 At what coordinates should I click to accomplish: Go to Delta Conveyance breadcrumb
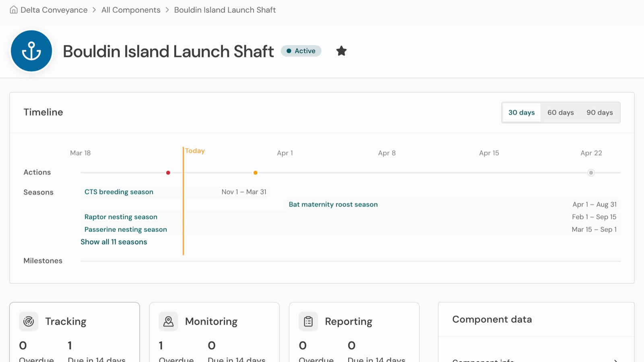click(x=54, y=10)
